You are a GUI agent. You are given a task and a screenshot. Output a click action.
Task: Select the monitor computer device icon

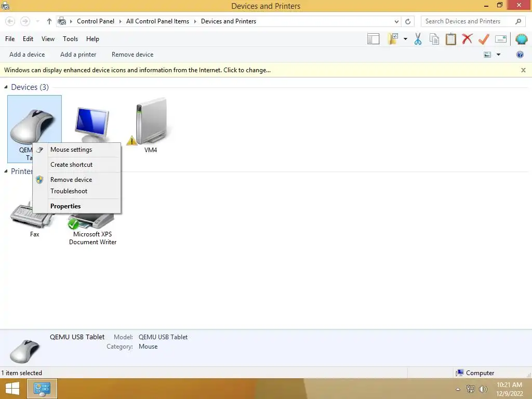(92, 125)
